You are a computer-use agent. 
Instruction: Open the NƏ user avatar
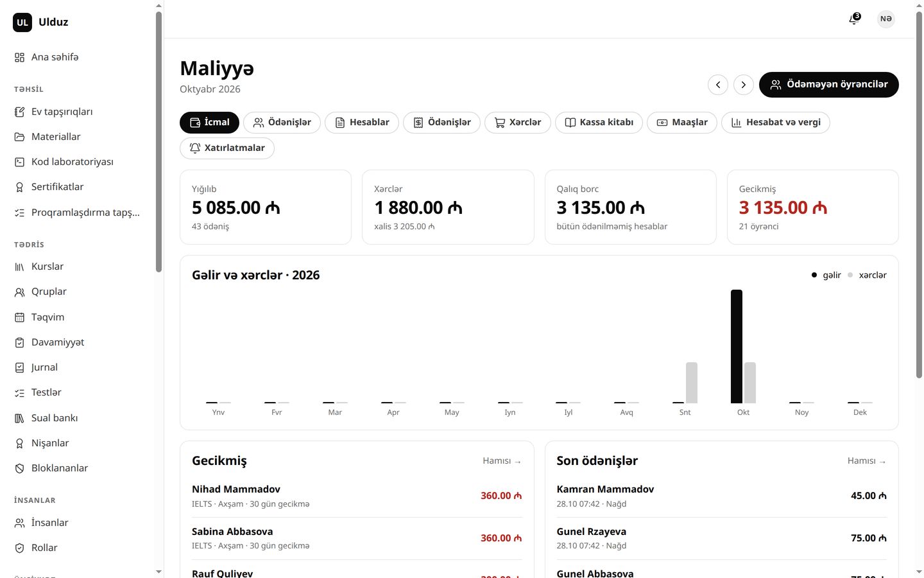click(886, 19)
